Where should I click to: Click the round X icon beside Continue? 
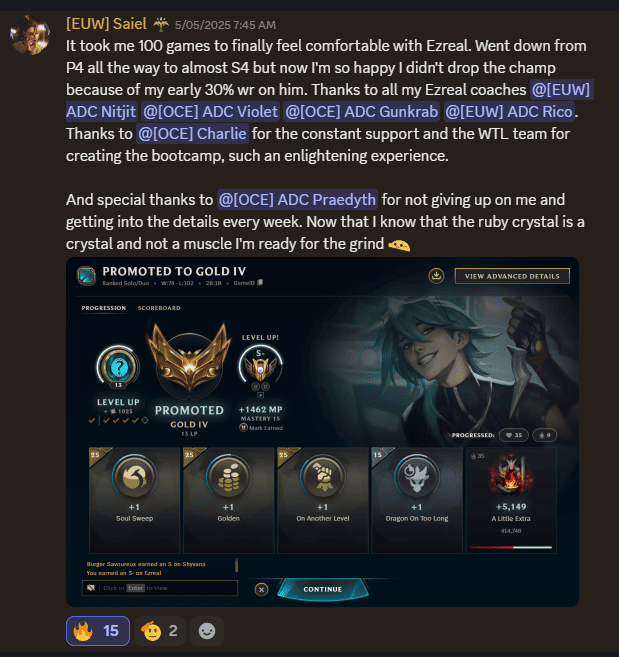[262, 590]
